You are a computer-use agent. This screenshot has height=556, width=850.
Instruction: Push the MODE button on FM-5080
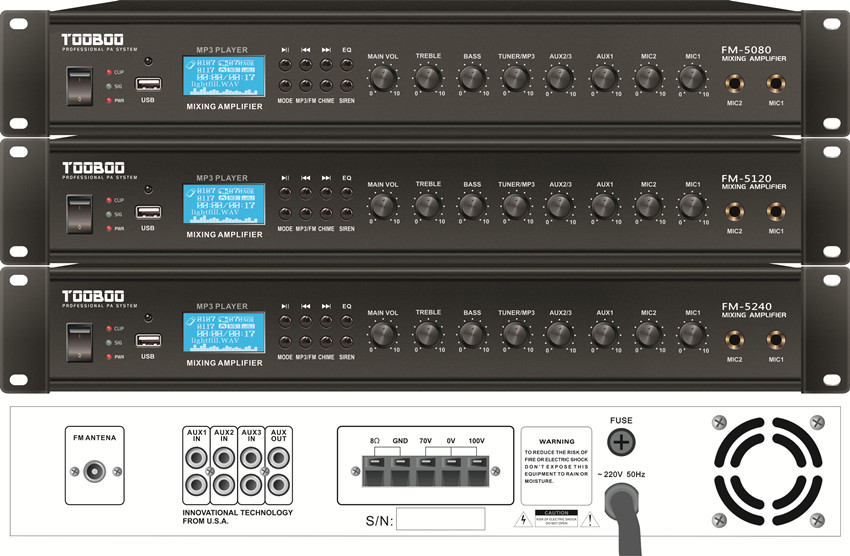point(285,86)
